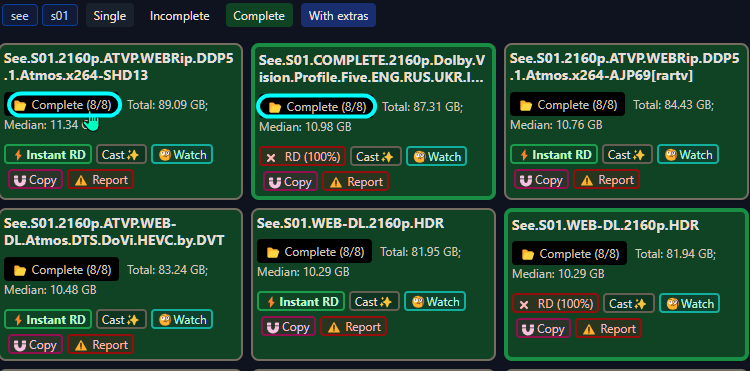Viewport: 750px width, 371px height.
Task: Click the warning Report button on SHD13 card
Action: (100, 180)
